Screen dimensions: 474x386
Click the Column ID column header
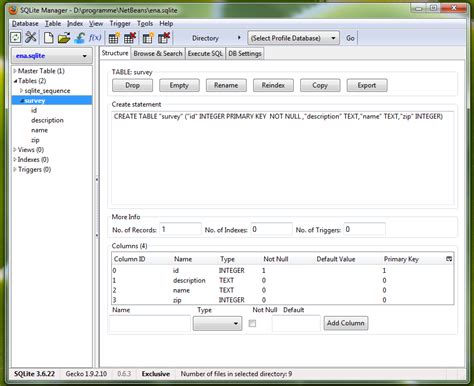pyautogui.click(x=129, y=259)
